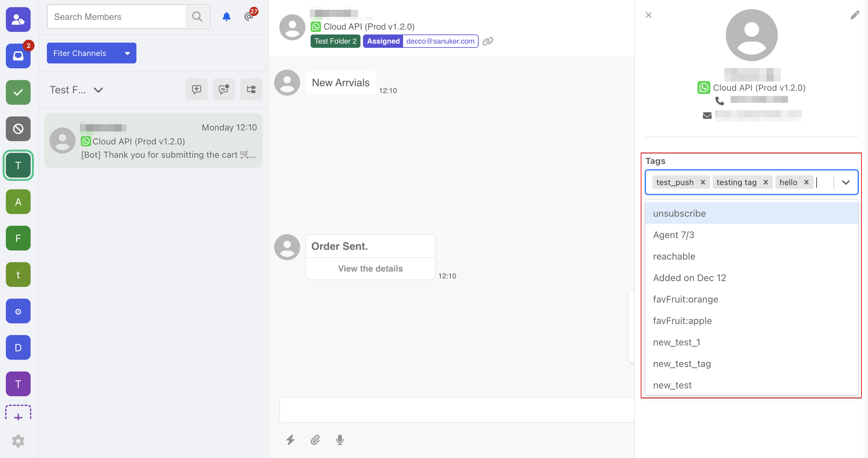Click the microphone voice message icon
The width and height of the screenshot is (868, 458).
(340, 440)
